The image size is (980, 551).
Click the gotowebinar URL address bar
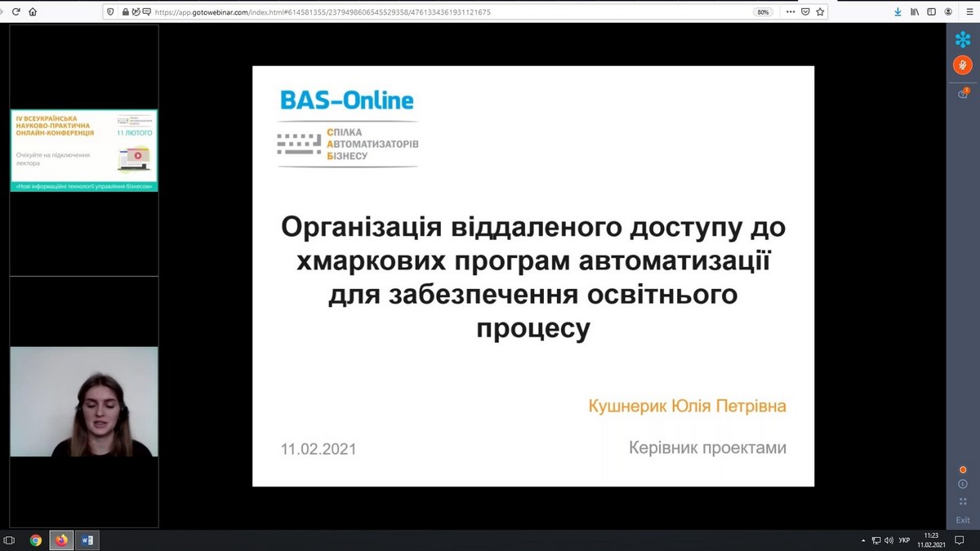408,12
